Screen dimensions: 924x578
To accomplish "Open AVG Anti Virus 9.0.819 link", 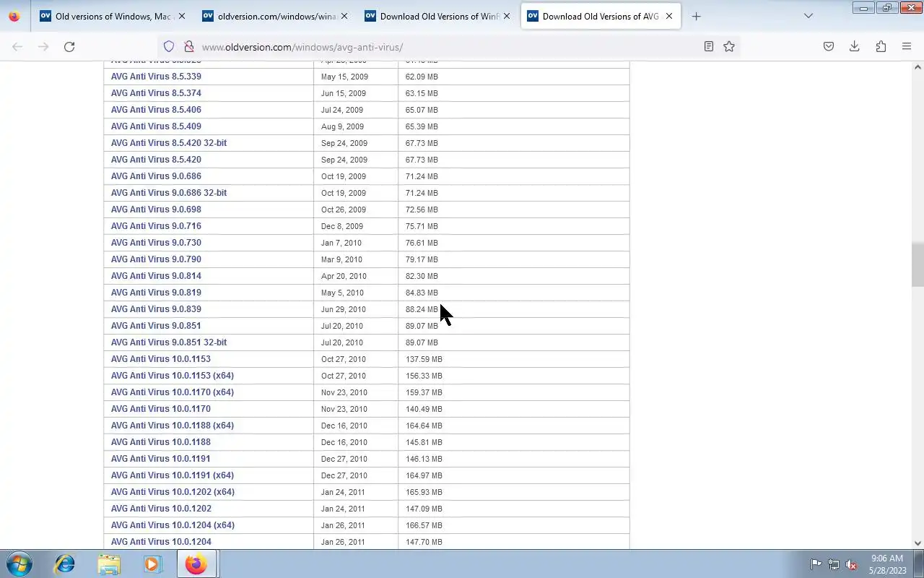I will [156, 293].
